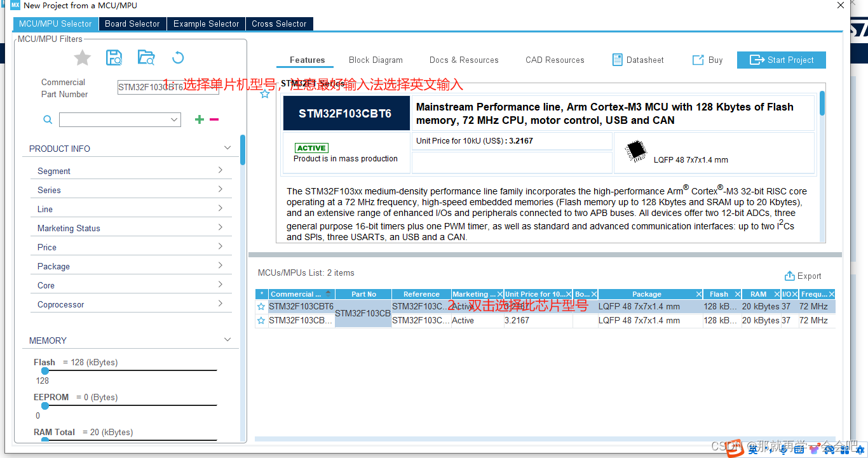Click the 3.2167 price in second row
Viewport: 868px width, 458px height.
[517, 320]
